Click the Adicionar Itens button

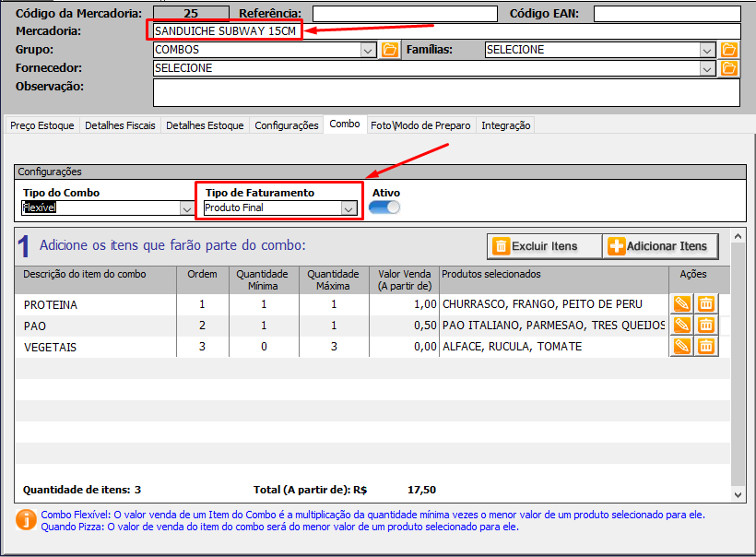click(660, 246)
